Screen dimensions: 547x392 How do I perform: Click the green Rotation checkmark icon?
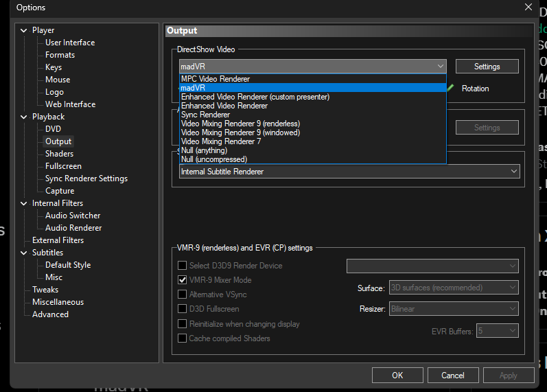tap(450, 88)
